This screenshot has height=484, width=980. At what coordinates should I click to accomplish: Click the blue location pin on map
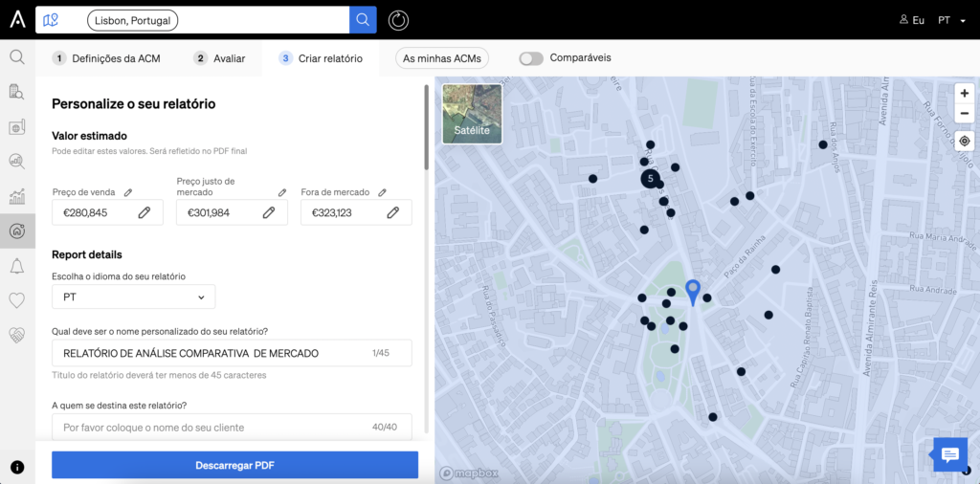click(x=693, y=292)
